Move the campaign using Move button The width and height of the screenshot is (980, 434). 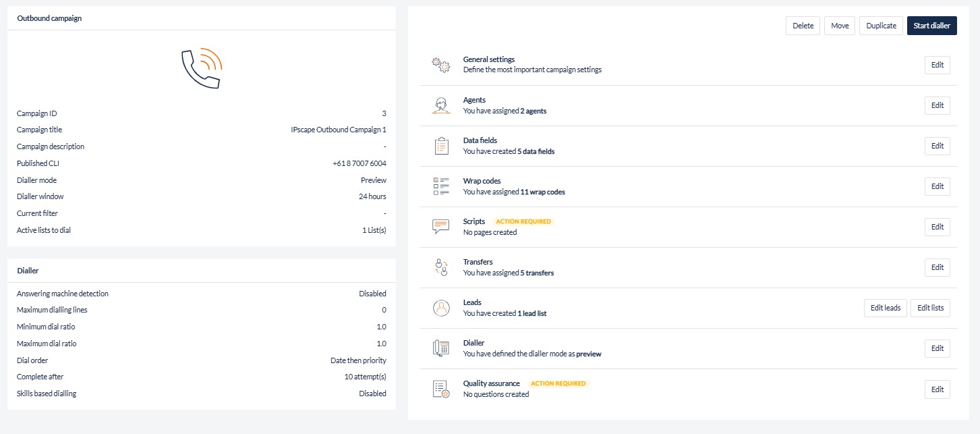click(840, 26)
